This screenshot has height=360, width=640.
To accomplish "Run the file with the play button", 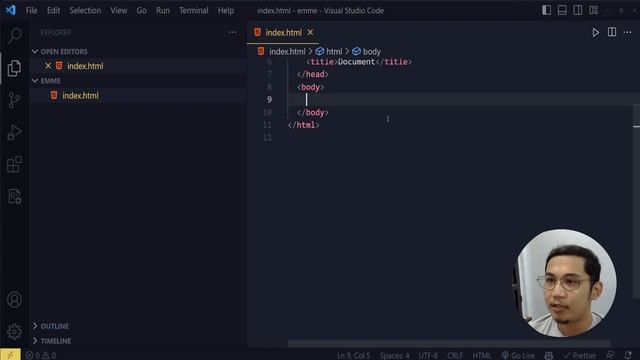I will pos(596,33).
